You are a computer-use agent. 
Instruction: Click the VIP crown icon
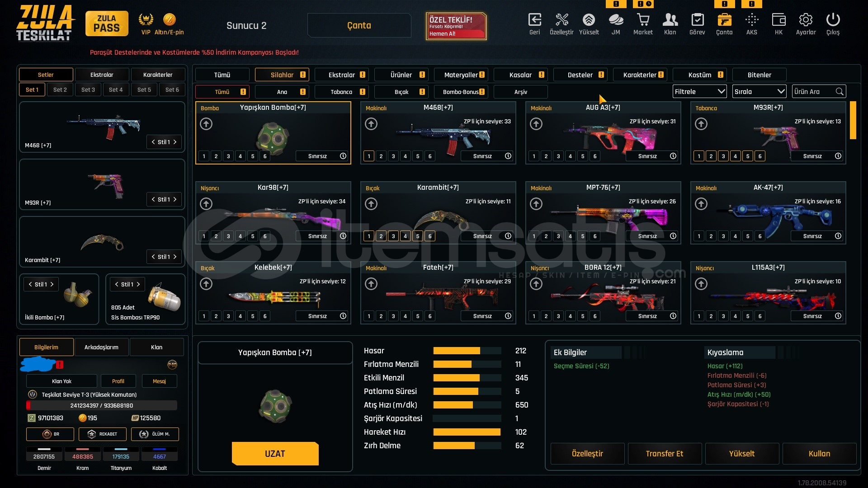tap(146, 19)
